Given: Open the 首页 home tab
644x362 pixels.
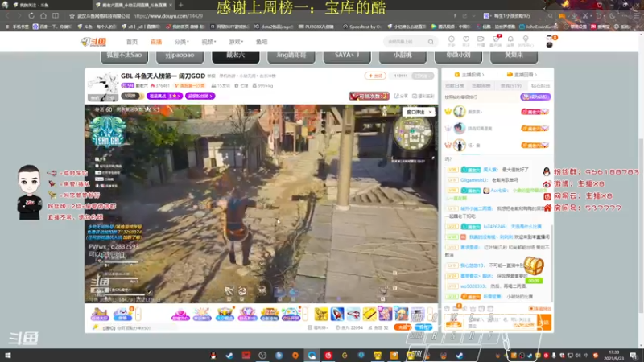Looking at the screenshot, I should (132, 42).
